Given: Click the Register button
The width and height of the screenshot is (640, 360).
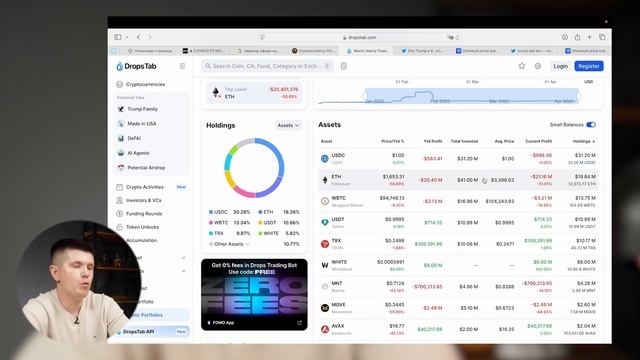Looking at the screenshot, I should pyautogui.click(x=589, y=66).
